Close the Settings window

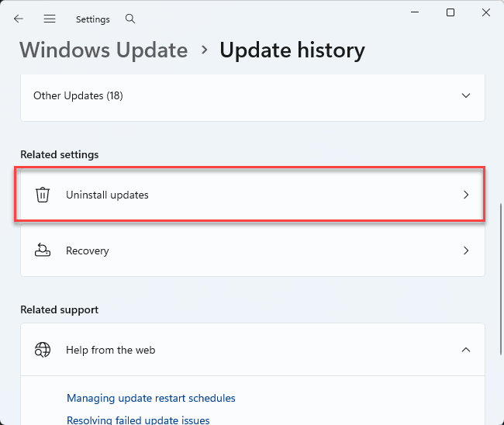[x=486, y=12]
